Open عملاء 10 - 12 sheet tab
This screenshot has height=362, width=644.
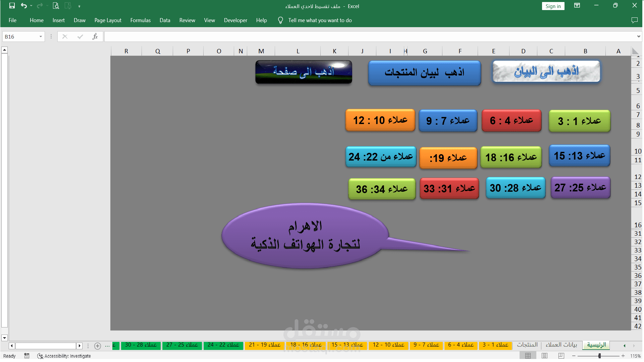[388, 345]
